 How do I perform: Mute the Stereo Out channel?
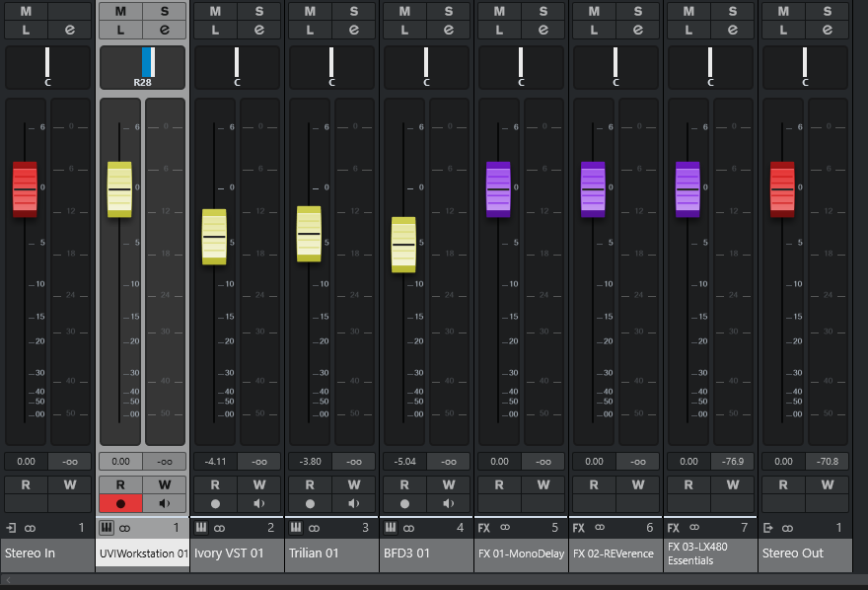tap(783, 11)
